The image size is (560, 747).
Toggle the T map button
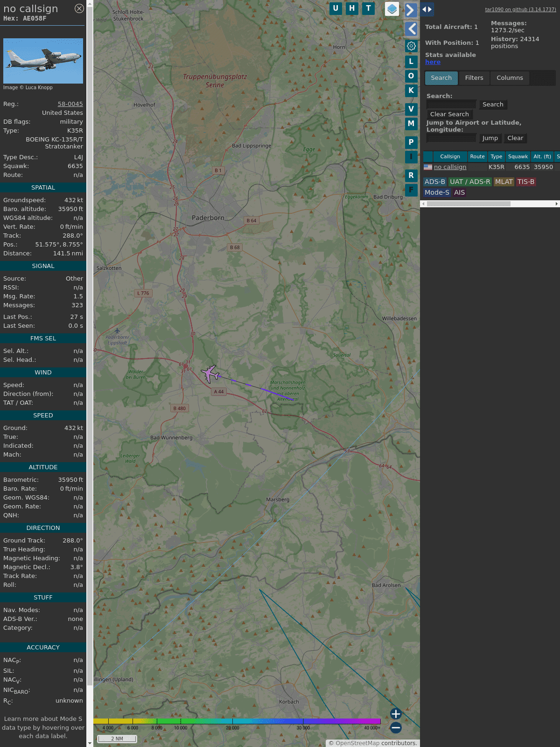[x=368, y=8]
